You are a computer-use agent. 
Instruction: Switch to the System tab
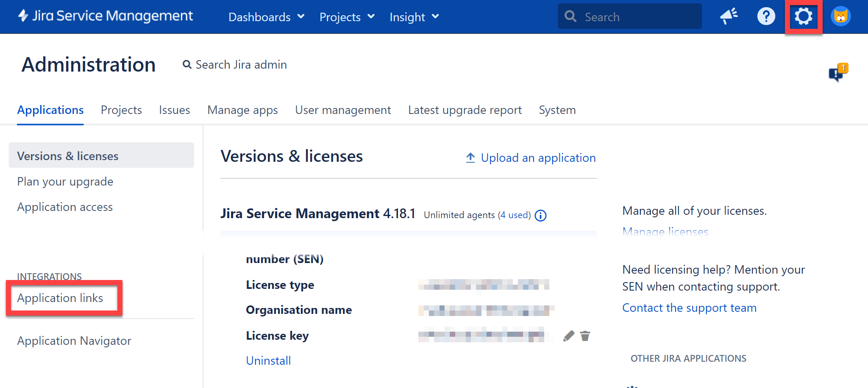[x=557, y=110]
